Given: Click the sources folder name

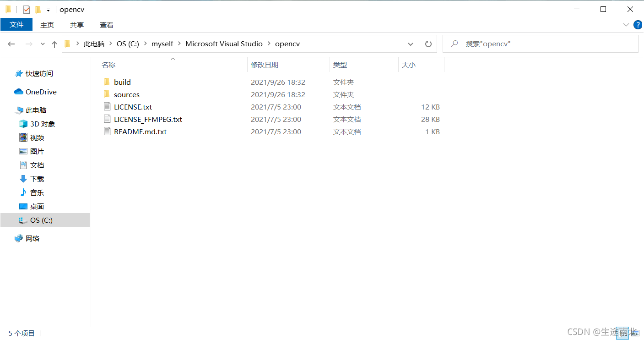Looking at the screenshot, I should 127,94.
